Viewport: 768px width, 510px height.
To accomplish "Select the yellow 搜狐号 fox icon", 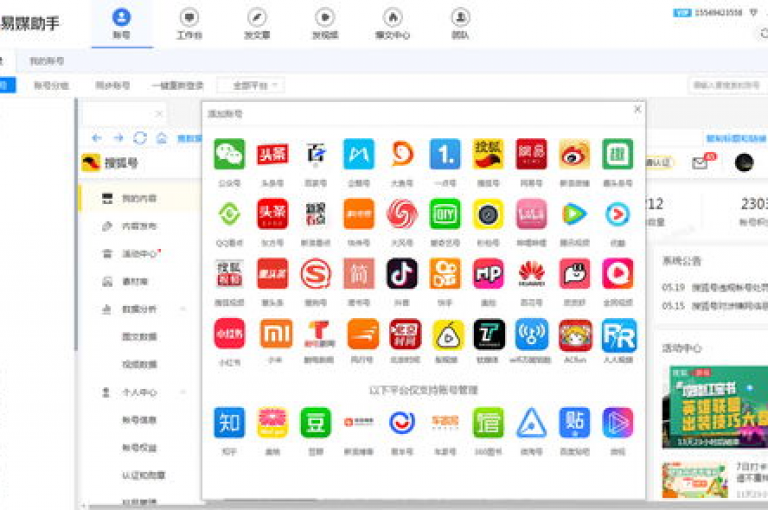I will (488, 154).
